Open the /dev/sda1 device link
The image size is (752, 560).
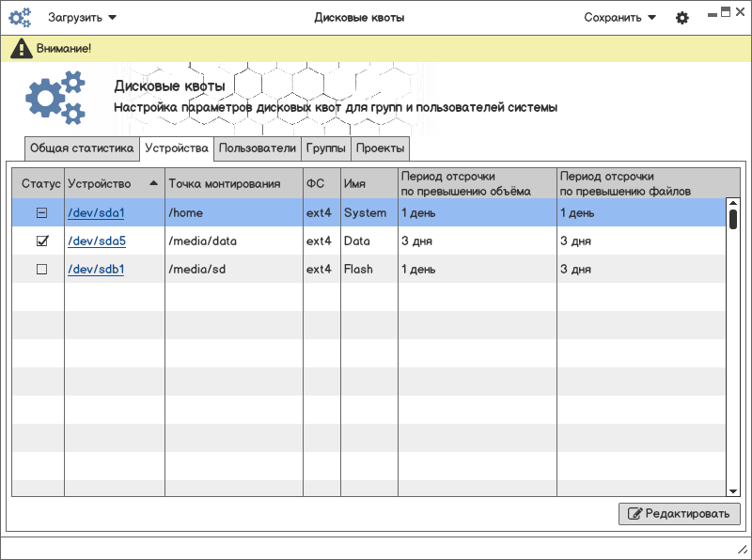(x=96, y=213)
